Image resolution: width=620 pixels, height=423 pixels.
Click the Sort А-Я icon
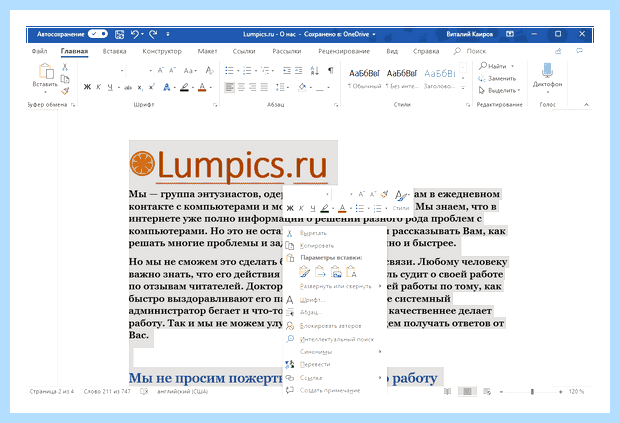pos(315,70)
